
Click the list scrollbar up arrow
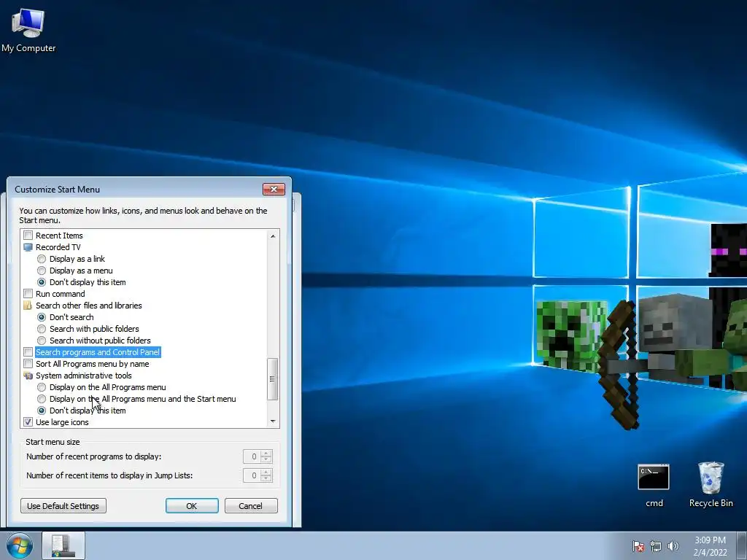[x=273, y=236]
